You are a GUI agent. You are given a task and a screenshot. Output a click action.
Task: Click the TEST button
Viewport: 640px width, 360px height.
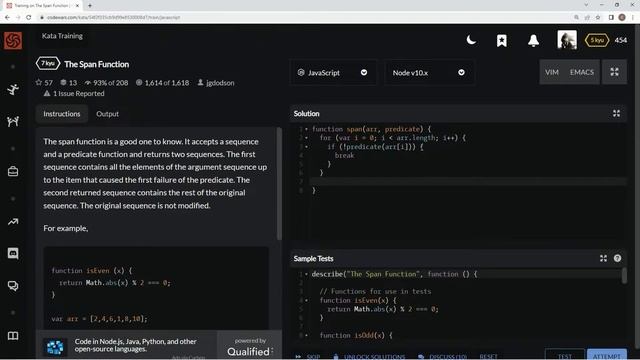[x=564, y=355]
